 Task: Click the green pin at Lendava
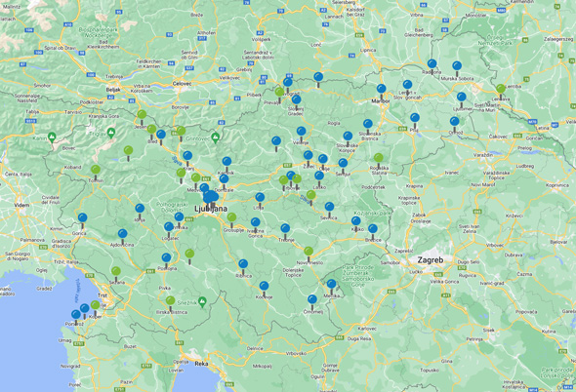click(501, 92)
